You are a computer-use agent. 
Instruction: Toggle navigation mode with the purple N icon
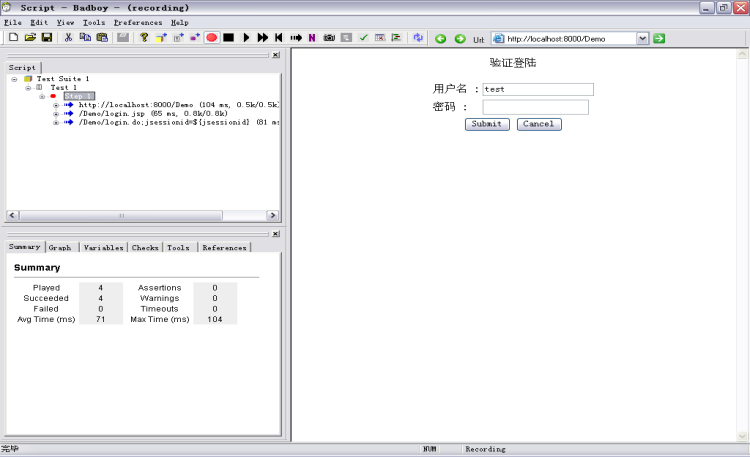pyautogui.click(x=312, y=37)
